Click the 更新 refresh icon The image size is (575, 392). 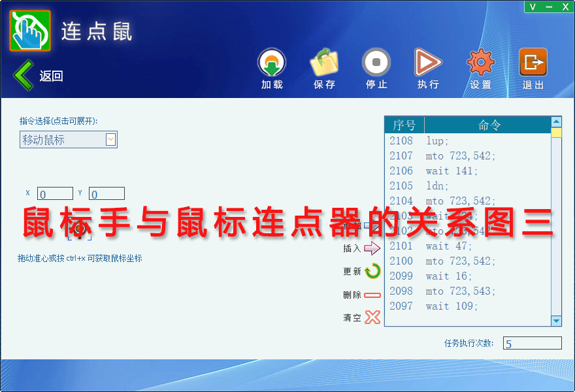point(372,271)
